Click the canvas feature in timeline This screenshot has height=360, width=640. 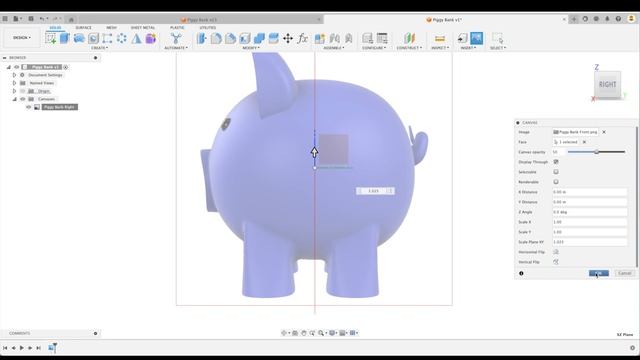click(x=52, y=348)
